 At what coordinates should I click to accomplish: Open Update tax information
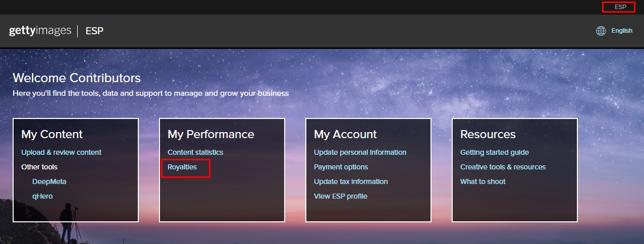(351, 181)
